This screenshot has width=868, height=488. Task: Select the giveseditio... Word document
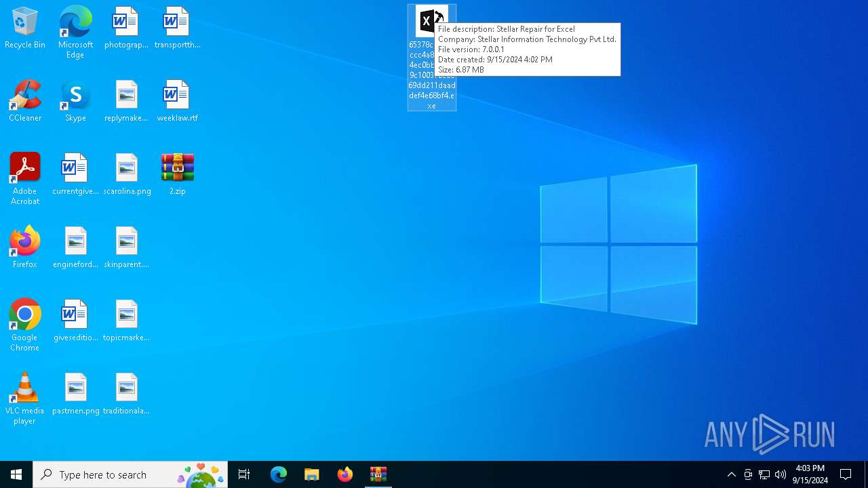pyautogui.click(x=75, y=321)
